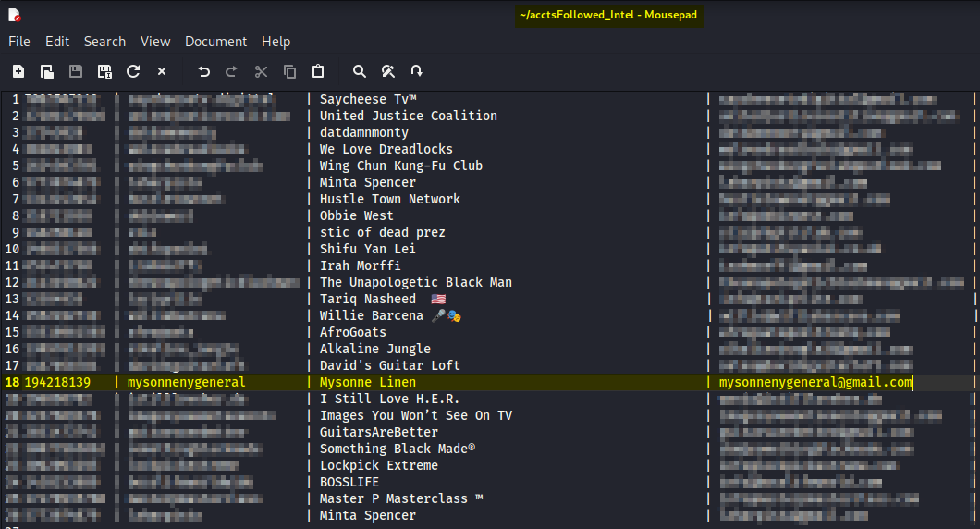Screen dimensions: 980x529
Task: Open the View menu
Action: 155,42
